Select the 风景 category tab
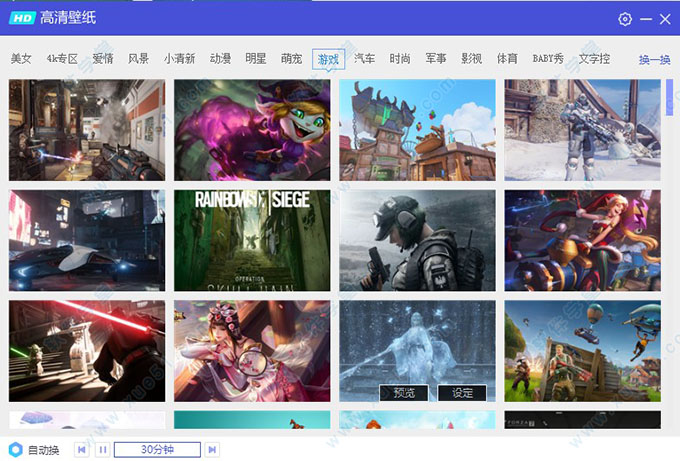 click(138, 59)
